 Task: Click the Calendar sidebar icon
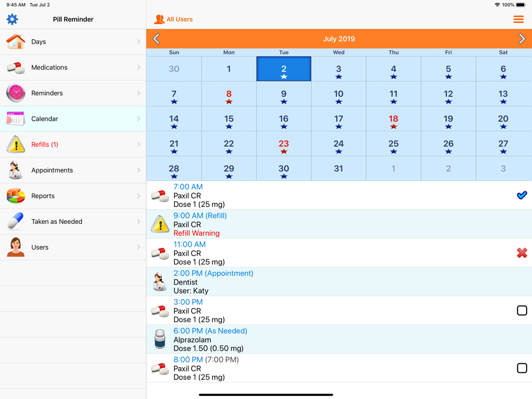15,119
